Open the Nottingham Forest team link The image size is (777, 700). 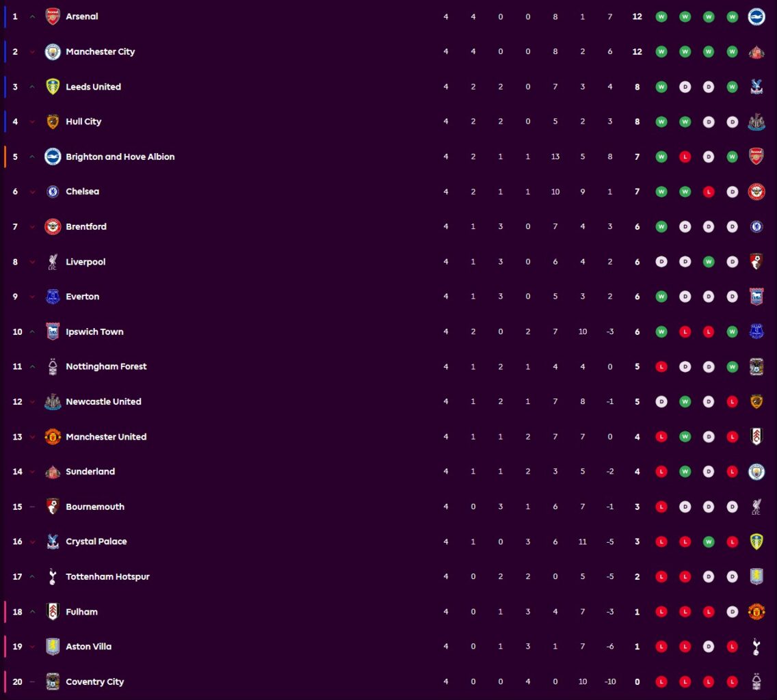(x=106, y=366)
